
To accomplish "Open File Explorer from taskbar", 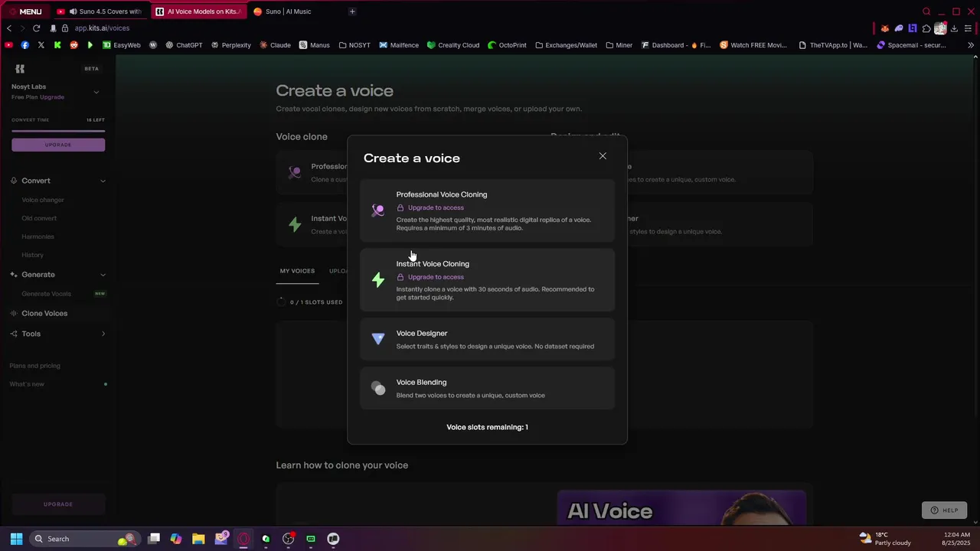I will pos(198,539).
